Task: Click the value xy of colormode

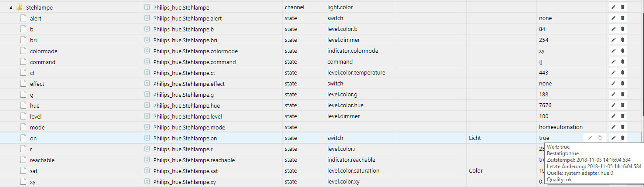Action: 542,51
